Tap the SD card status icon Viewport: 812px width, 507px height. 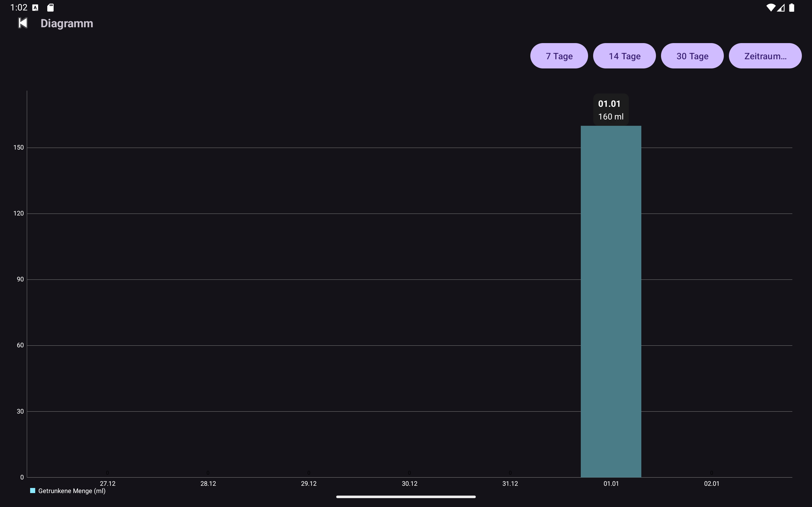50,7
